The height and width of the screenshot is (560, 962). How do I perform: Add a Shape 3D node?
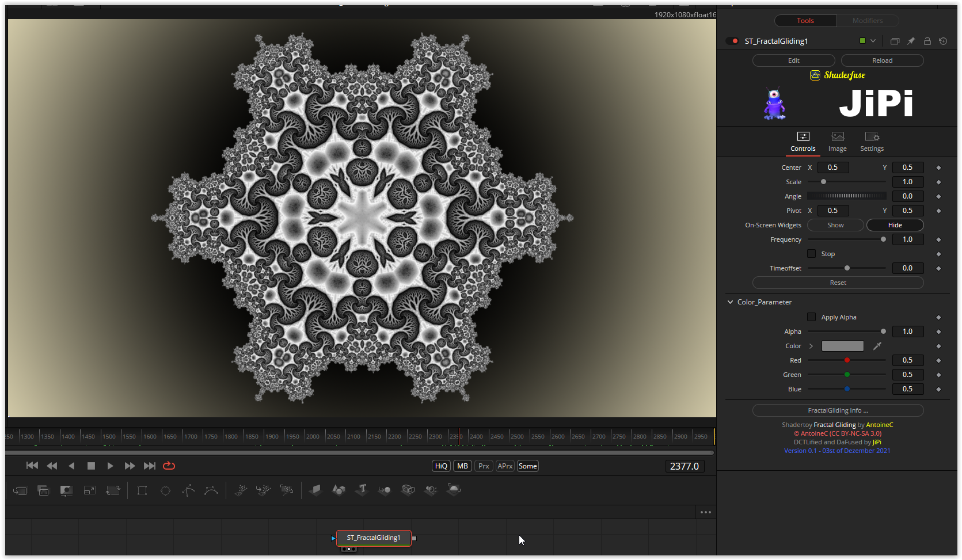pos(339,490)
